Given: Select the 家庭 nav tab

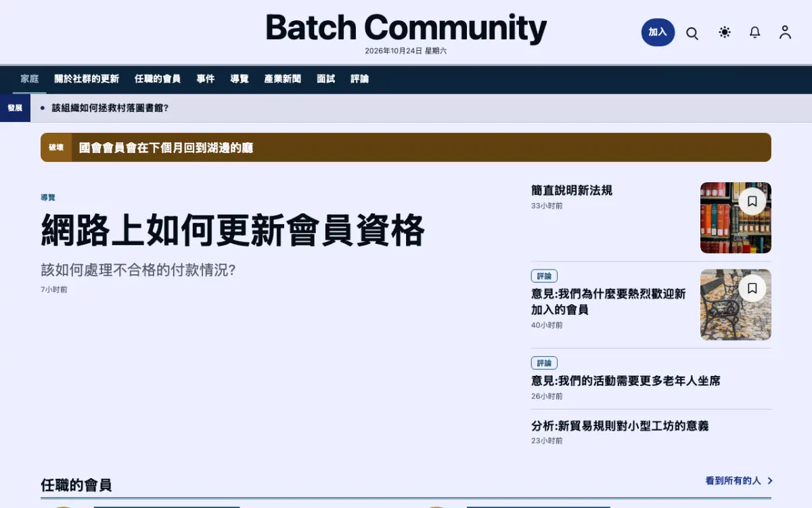Looking at the screenshot, I should click(x=30, y=79).
